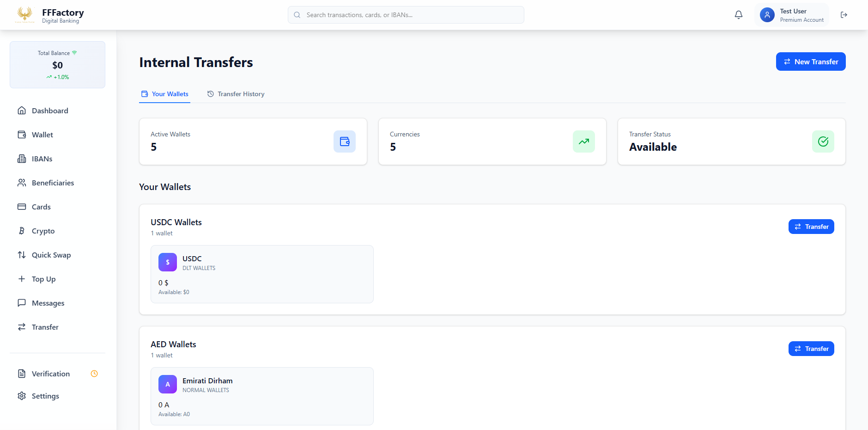This screenshot has width=868, height=430.
Task: Click the FFFactory phoenix logo
Action: pos(25,15)
